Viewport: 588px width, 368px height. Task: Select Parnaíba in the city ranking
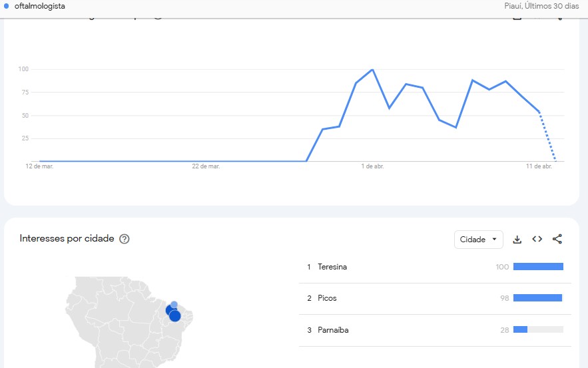click(333, 330)
